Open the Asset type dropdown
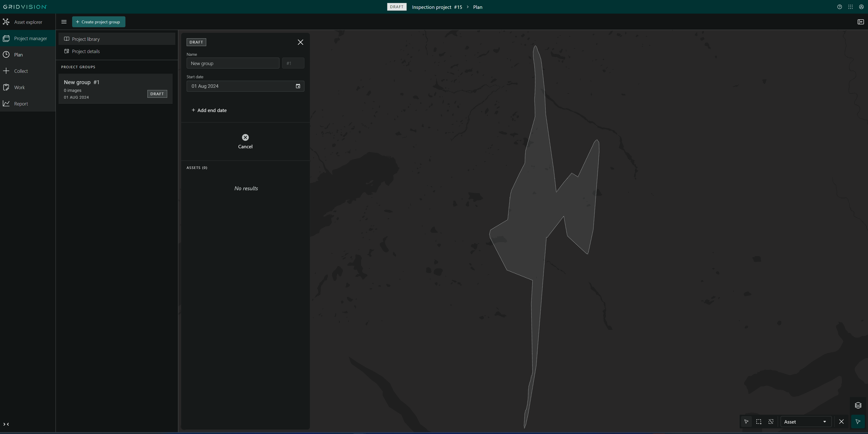 tap(805, 422)
